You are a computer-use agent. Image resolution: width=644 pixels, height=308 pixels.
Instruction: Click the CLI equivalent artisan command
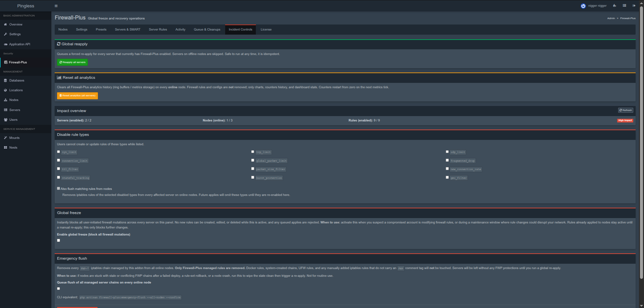130,297
